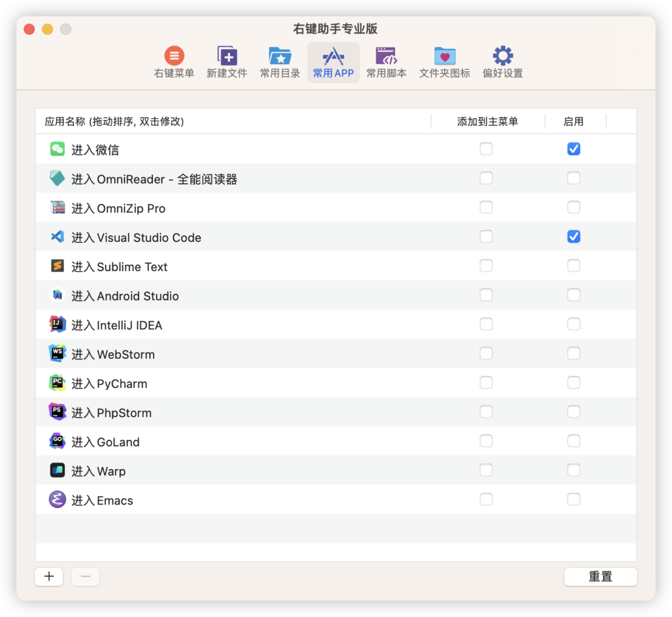Click the WeChat icon in 进入微信 row
This screenshot has width=672, height=617.
(58, 149)
